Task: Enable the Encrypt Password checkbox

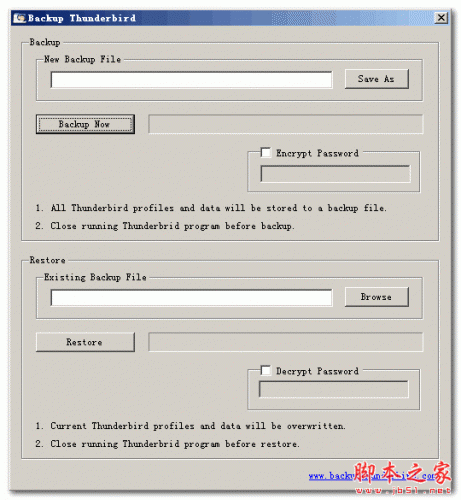Action: click(266, 153)
